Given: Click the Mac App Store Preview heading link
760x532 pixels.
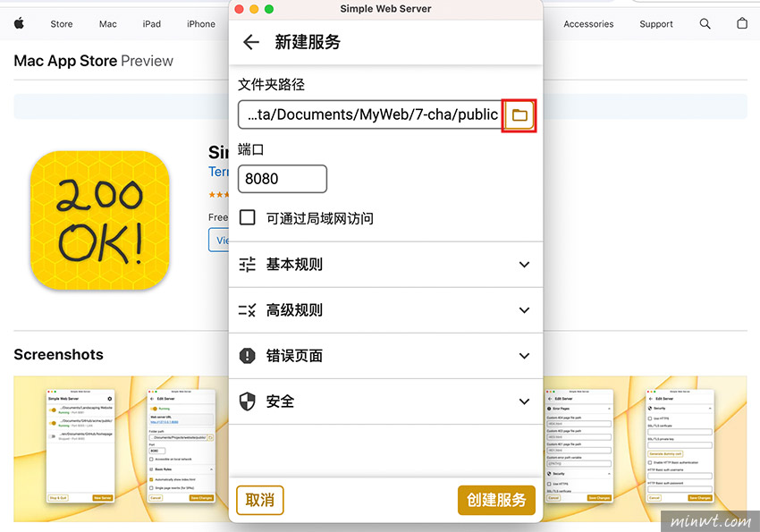Looking at the screenshot, I should (94, 61).
